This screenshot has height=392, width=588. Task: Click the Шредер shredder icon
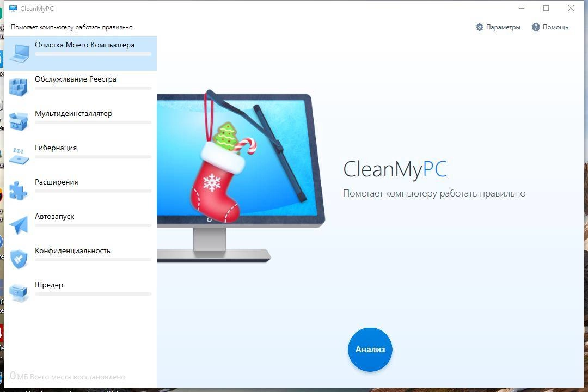(x=19, y=293)
